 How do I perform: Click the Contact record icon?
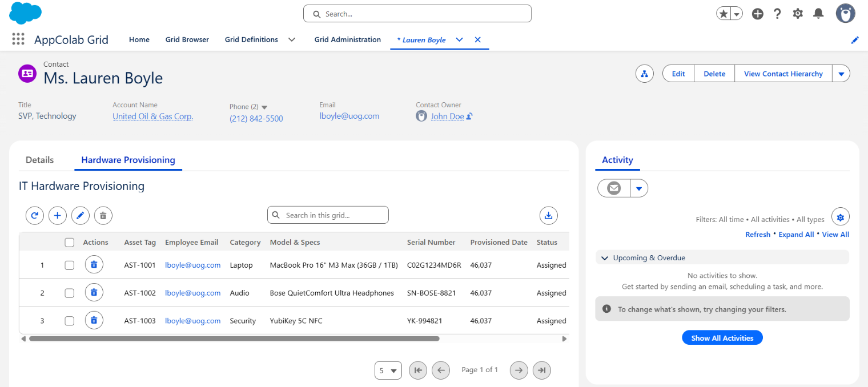pyautogui.click(x=27, y=74)
